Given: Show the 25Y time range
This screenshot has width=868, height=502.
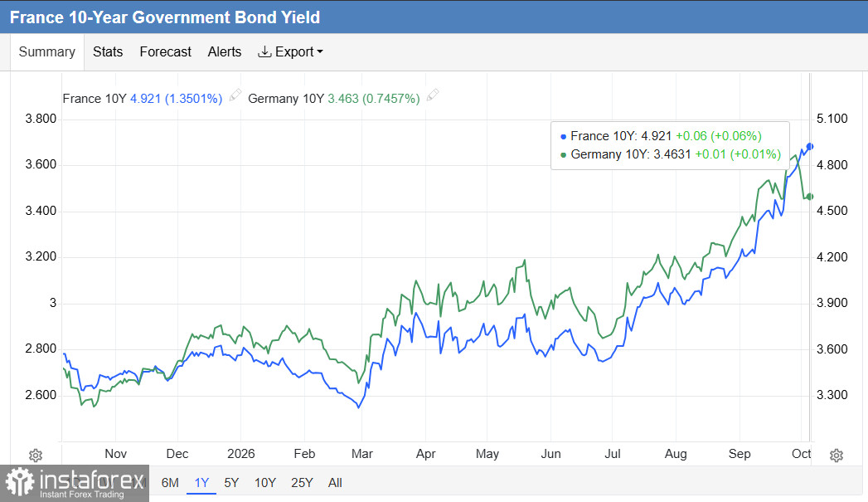Looking at the screenshot, I should tap(303, 483).
